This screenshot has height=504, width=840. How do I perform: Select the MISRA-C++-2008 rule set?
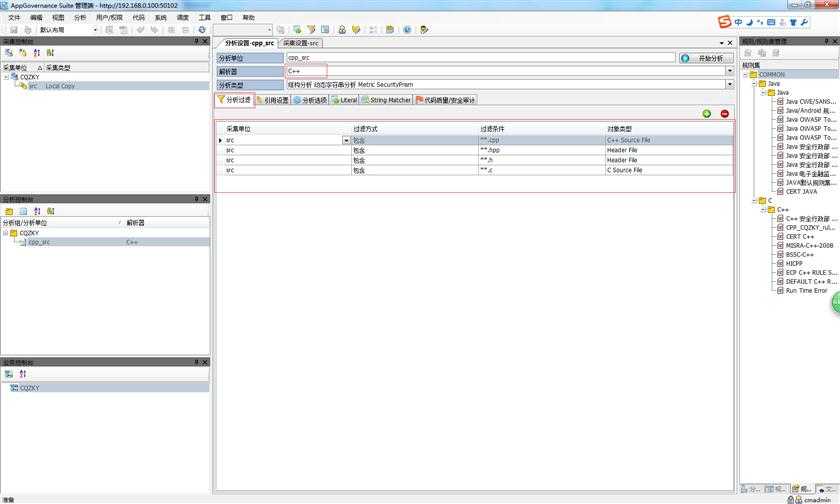tap(809, 246)
